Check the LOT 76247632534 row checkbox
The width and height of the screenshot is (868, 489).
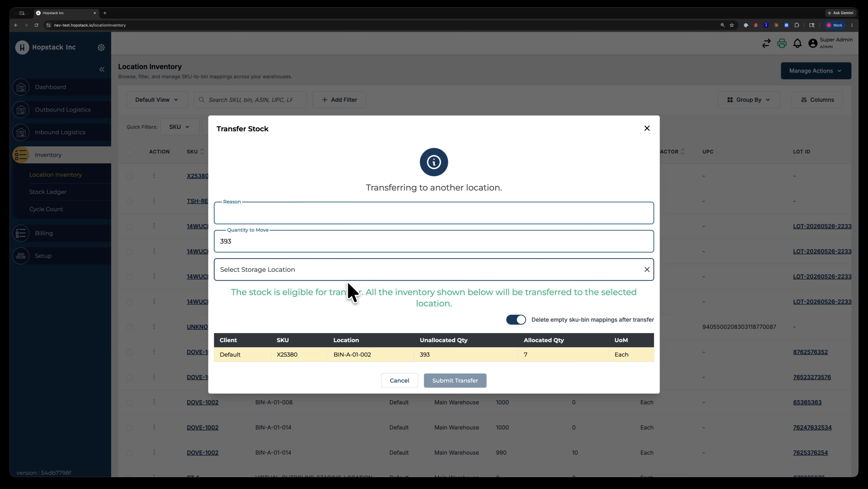[x=129, y=428]
